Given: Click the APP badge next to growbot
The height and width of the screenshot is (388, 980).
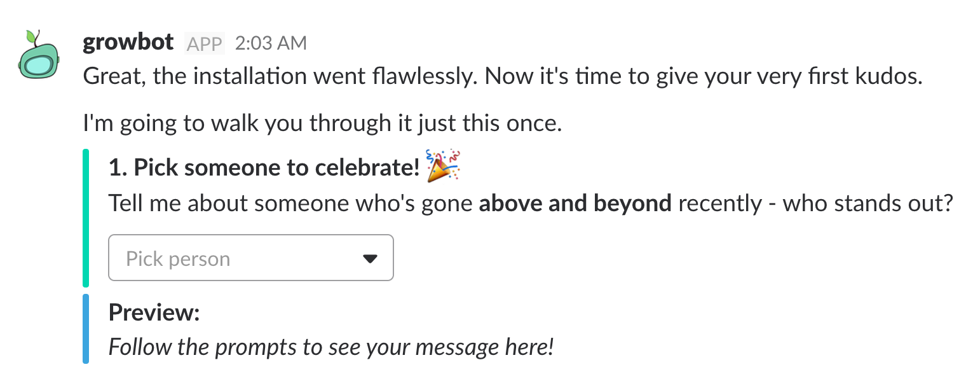Looking at the screenshot, I should click(204, 44).
